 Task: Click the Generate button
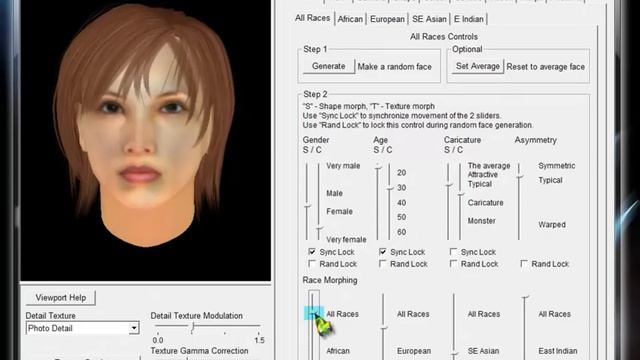point(329,66)
